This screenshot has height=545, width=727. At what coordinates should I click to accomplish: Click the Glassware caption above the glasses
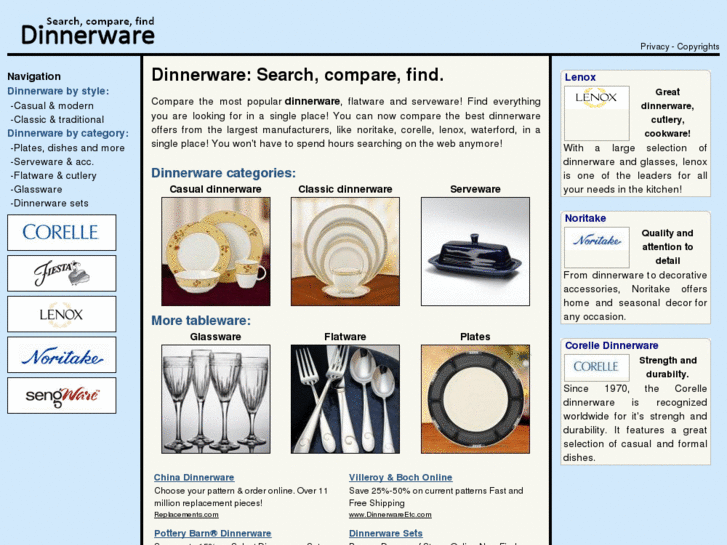pos(216,337)
